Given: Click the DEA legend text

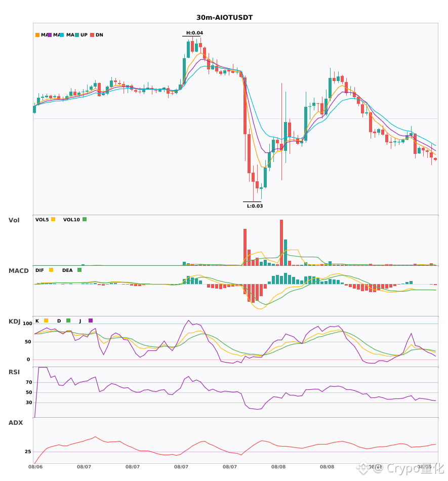Looking at the screenshot, I should click(67, 270).
